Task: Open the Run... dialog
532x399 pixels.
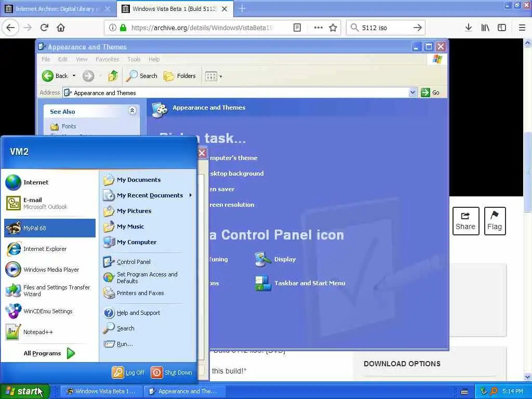Action: point(148,344)
